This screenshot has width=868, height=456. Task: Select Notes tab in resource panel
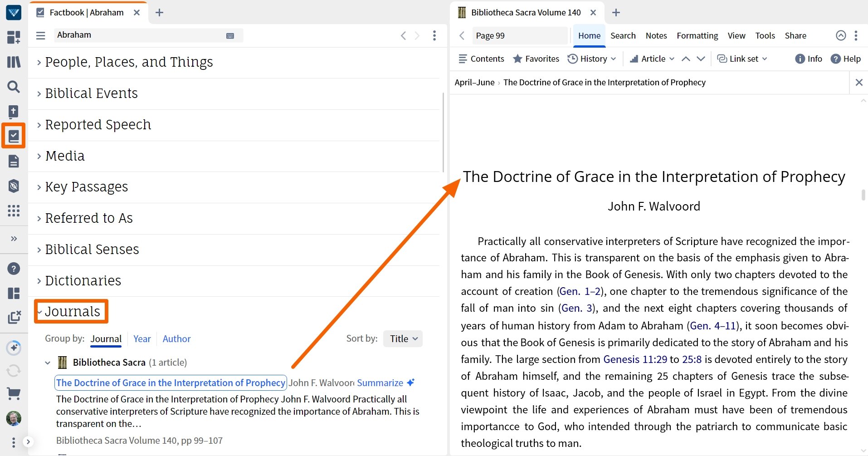coord(656,36)
